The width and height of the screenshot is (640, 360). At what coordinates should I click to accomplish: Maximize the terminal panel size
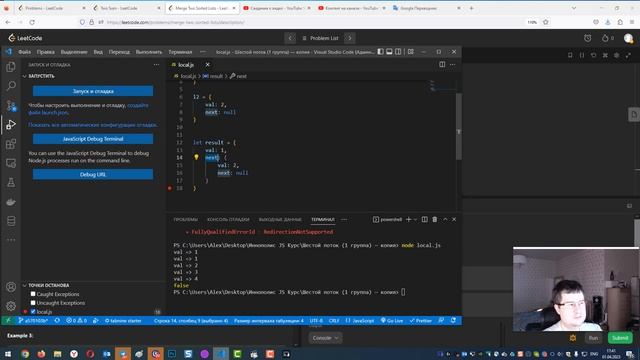pyautogui.click(x=445, y=219)
